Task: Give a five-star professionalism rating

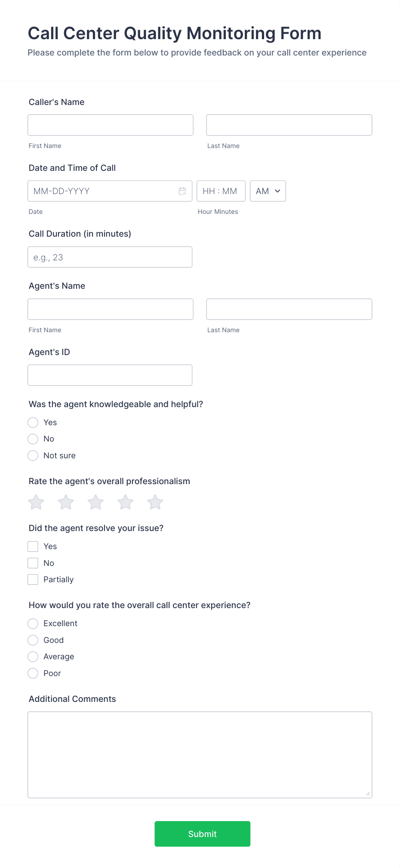Action: 155,502
